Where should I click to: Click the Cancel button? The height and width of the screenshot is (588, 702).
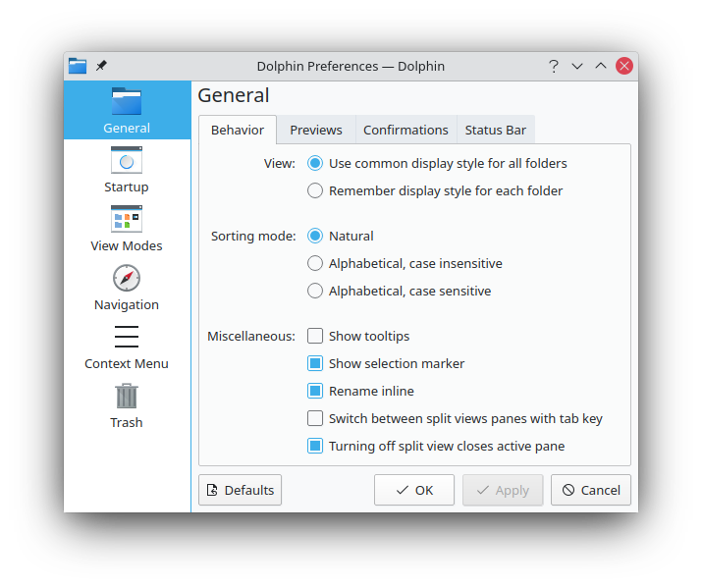[x=591, y=490]
